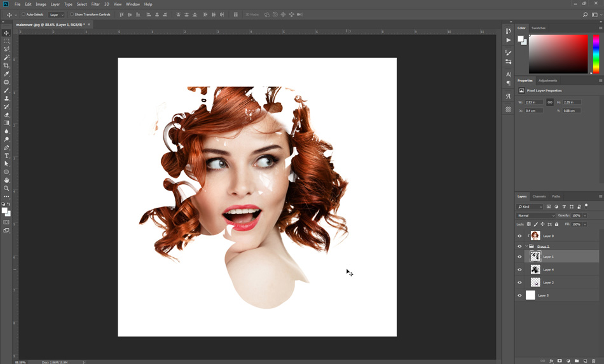
Task: Select the Crop tool
Action: pos(6,65)
